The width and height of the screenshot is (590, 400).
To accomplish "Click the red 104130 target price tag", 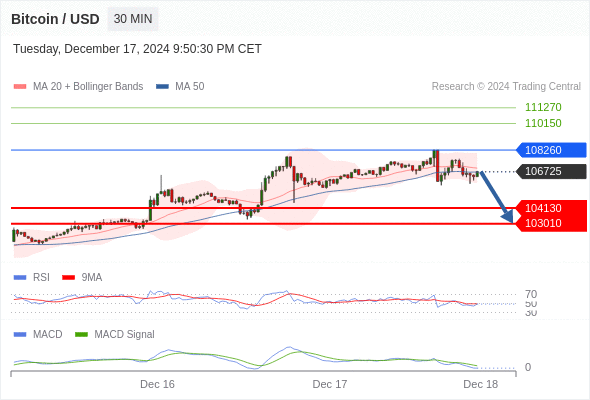I will click(551, 208).
